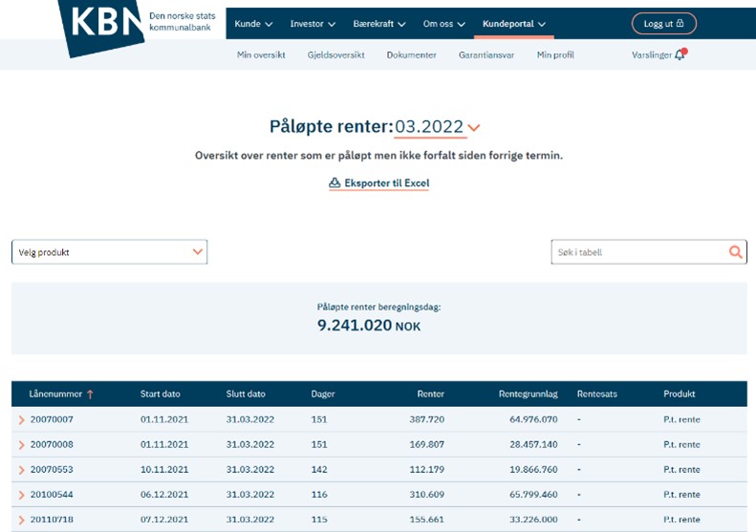Image resolution: width=756 pixels, height=532 pixels.
Task: Open the Velg produkt dropdown
Action: (109, 252)
